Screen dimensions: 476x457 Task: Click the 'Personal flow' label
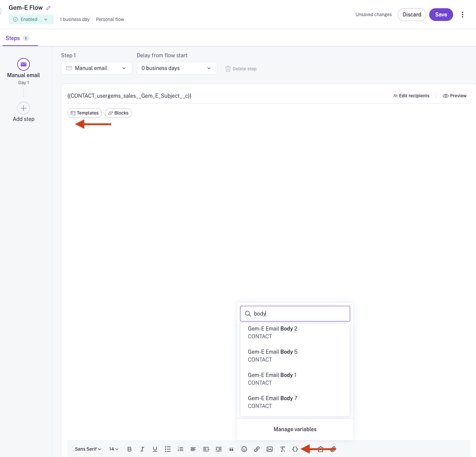pos(110,19)
